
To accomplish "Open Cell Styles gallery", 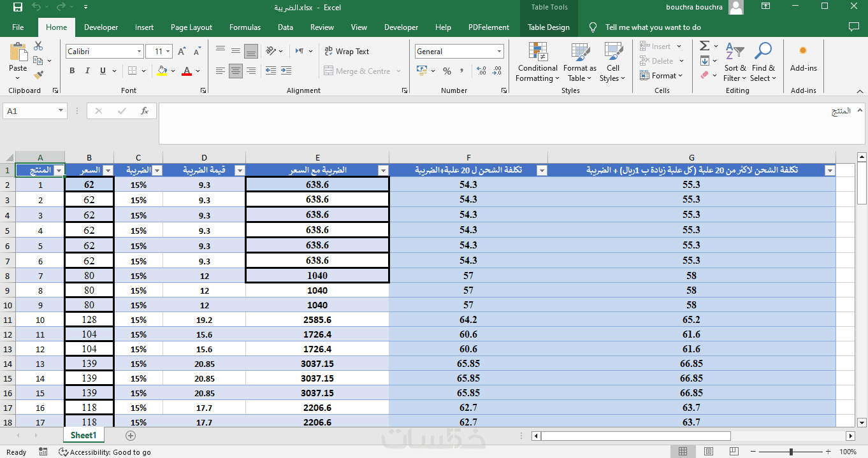I will 612,62.
